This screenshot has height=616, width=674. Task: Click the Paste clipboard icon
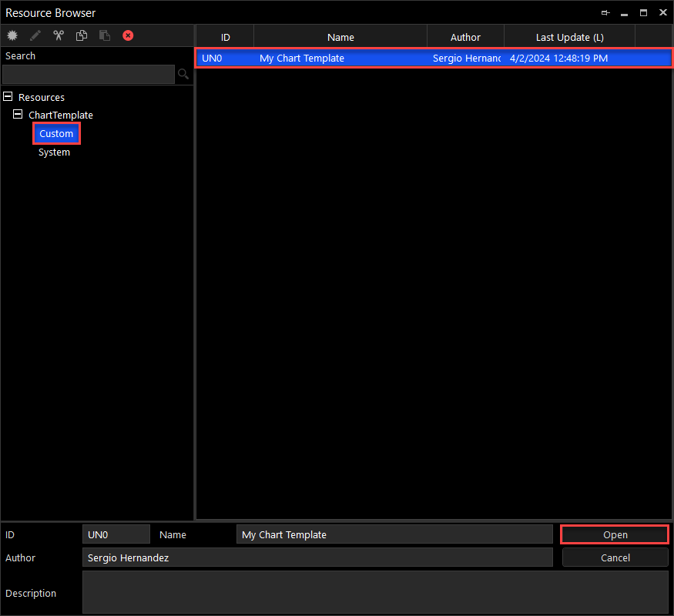click(x=105, y=35)
